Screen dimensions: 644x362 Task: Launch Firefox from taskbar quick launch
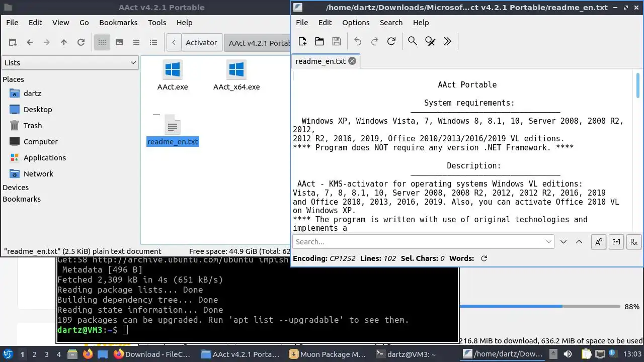tap(88, 354)
